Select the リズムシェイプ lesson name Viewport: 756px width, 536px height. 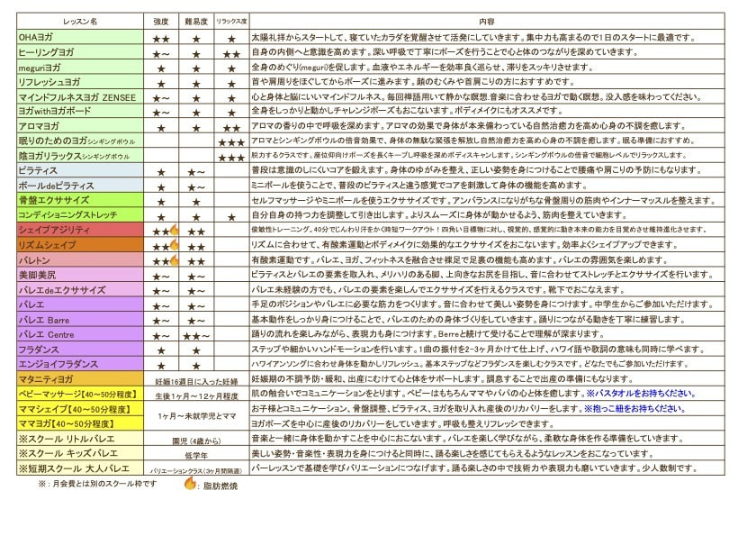pyautogui.click(x=47, y=245)
